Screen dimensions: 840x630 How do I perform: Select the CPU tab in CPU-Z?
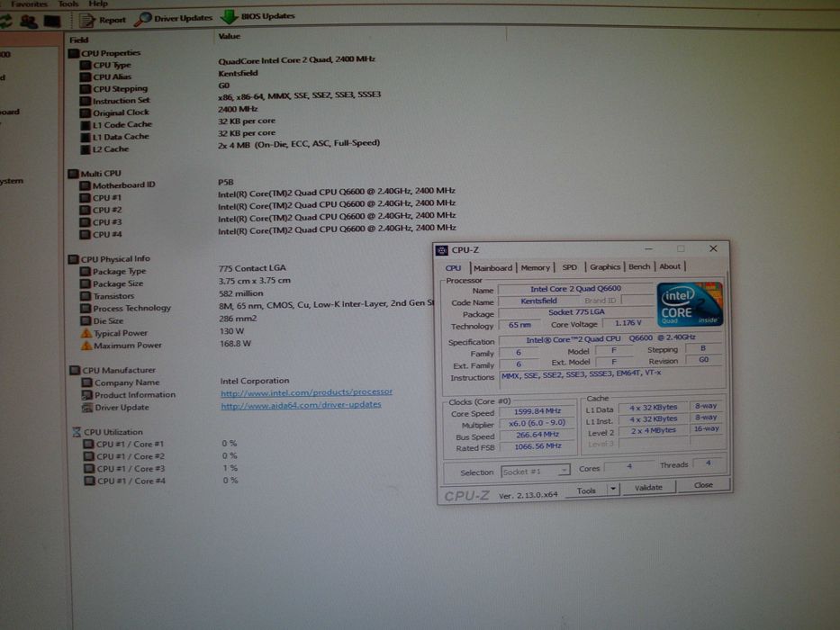pos(453,268)
